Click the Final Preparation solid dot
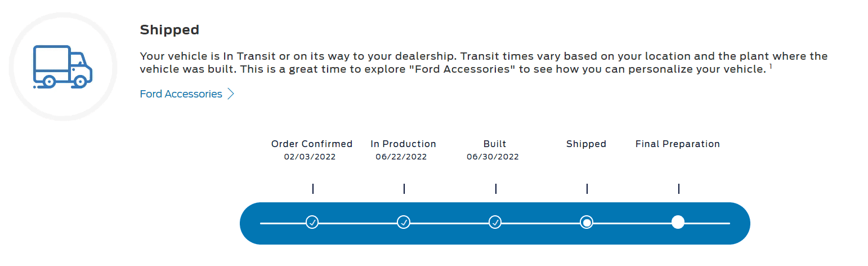 678,223
